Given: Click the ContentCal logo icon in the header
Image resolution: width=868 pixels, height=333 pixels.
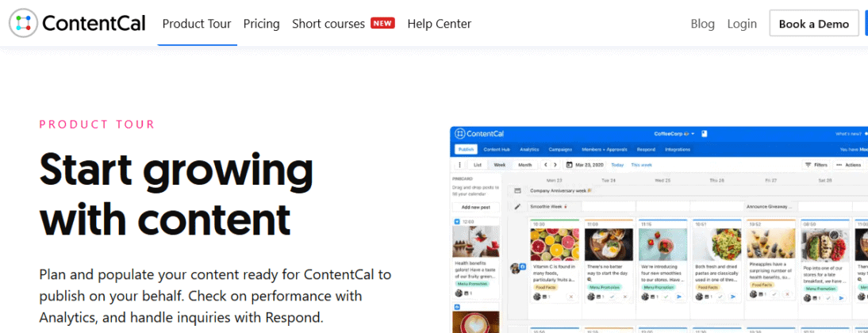Looking at the screenshot, I should point(23,23).
